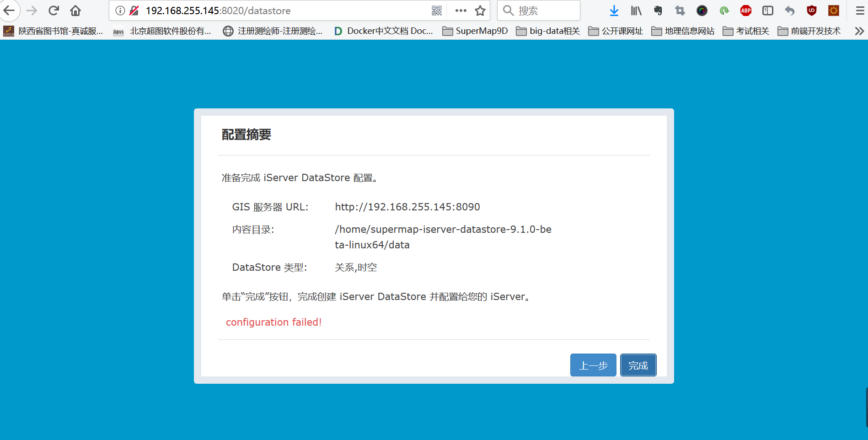Reload the datastore page
Image resolution: width=868 pixels, height=440 pixels.
tap(54, 11)
